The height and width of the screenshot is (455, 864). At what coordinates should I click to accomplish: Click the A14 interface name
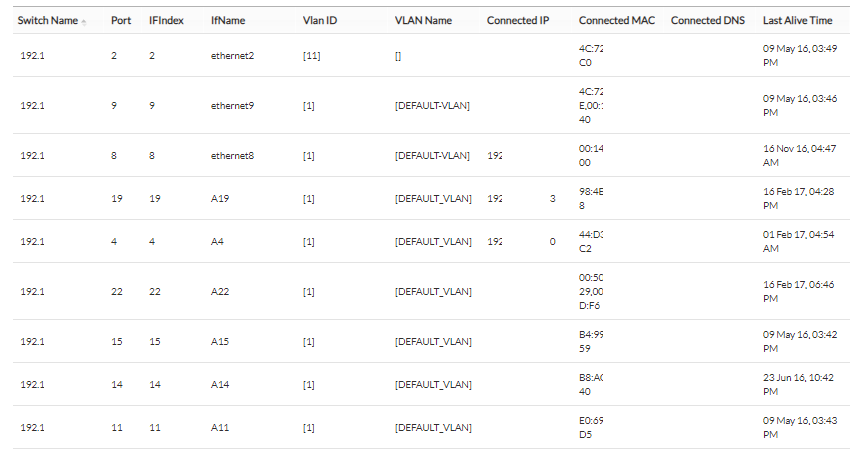tap(220, 385)
